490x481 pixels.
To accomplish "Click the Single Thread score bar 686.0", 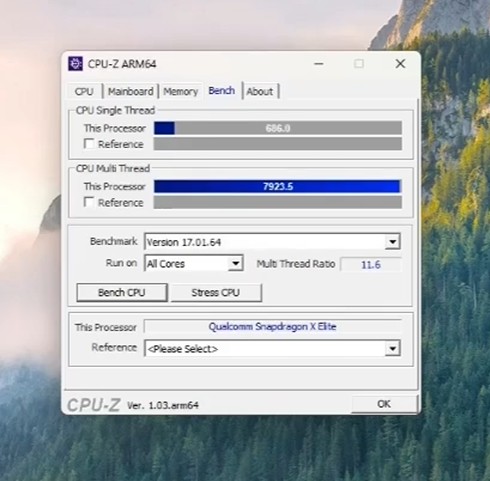I will click(x=278, y=128).
